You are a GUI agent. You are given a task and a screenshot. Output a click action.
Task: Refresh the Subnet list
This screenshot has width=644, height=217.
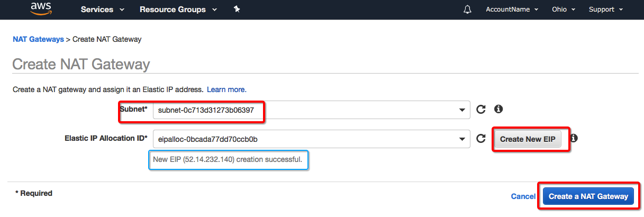tap(480, 110)
